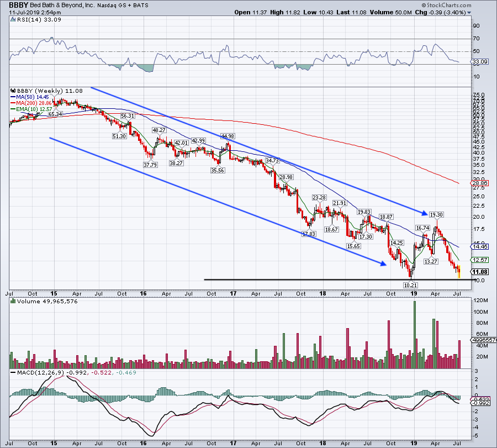Click the Open 11.37 value
Viewport: 497px width, 448px height.
251,12
